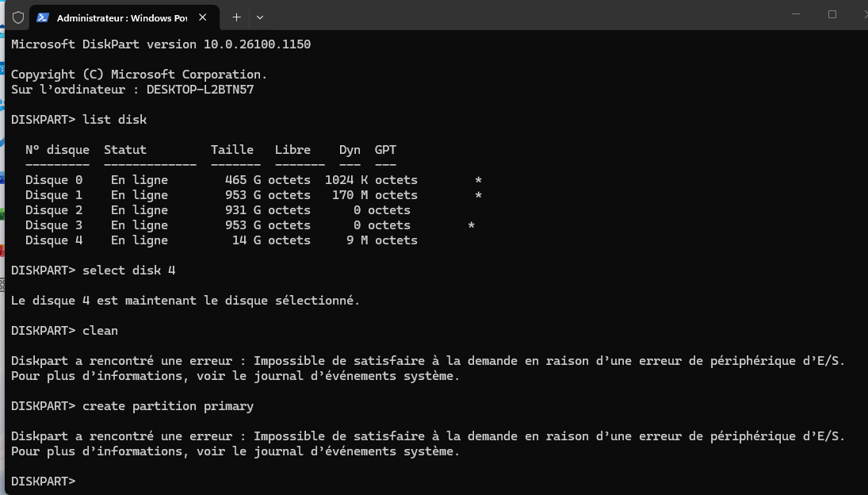Minimize the terminal window

click(x=795, y=14)
